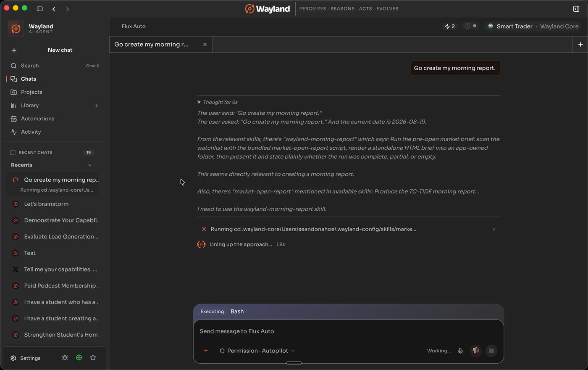
Task: Toggle the left sidebar from the title bar
Action: pyautogui.click(x=39, y=8)
